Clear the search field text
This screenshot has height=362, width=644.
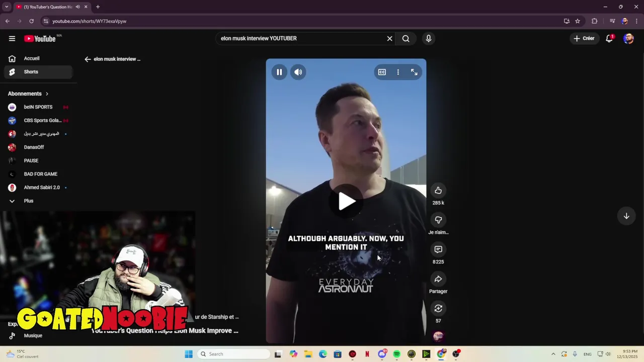pyautogui.click(x=389, y=38)
